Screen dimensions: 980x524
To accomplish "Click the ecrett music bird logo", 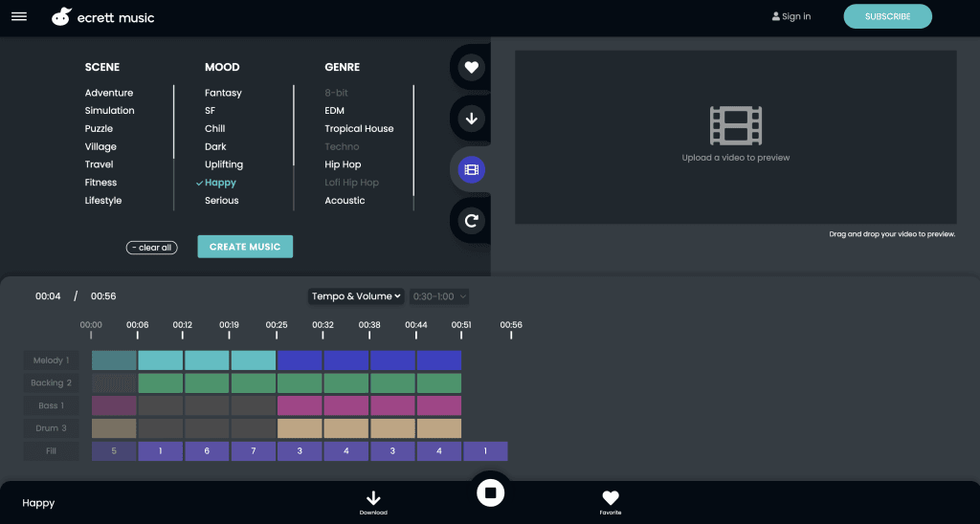I will pos(62,17).
